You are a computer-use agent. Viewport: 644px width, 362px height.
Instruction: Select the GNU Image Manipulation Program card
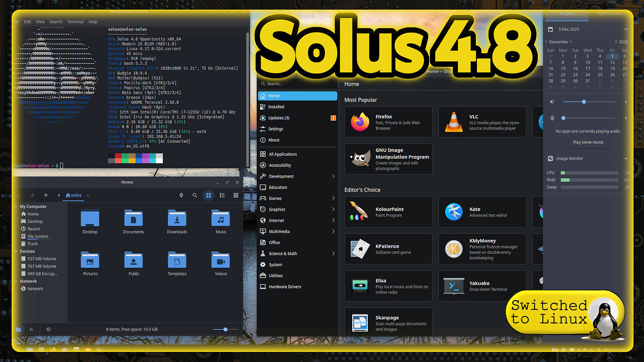388,159
